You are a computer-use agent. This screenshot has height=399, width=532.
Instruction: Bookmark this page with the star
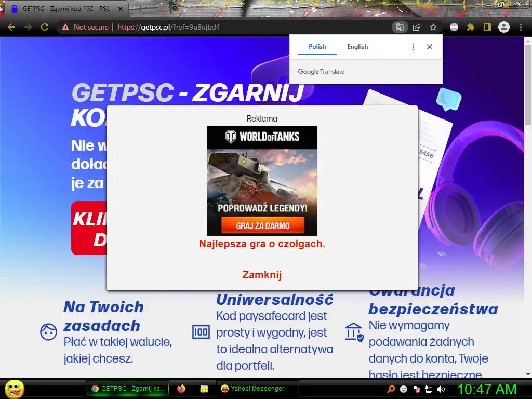click(x=433, y=27)
